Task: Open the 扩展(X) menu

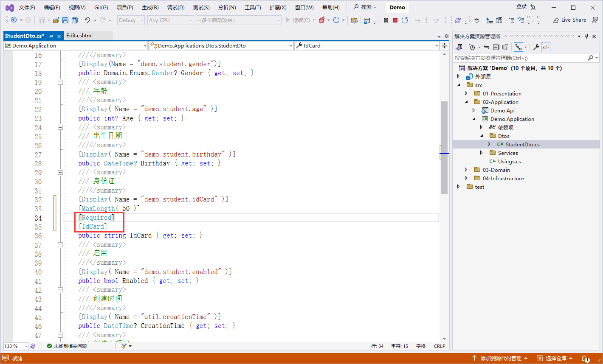Action: [x=278, y=7]
